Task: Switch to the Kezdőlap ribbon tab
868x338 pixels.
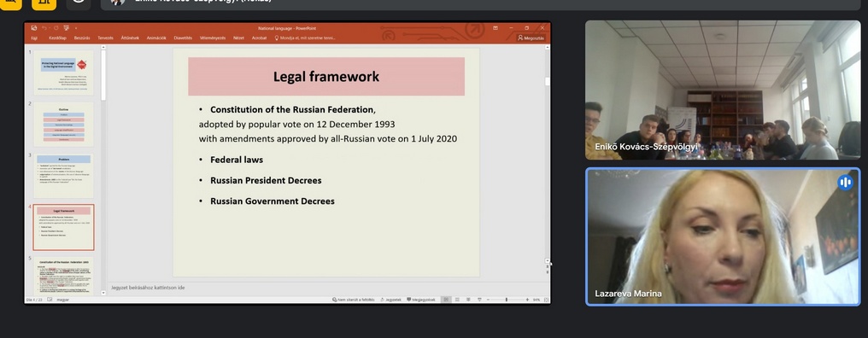Action: [57, 38]
